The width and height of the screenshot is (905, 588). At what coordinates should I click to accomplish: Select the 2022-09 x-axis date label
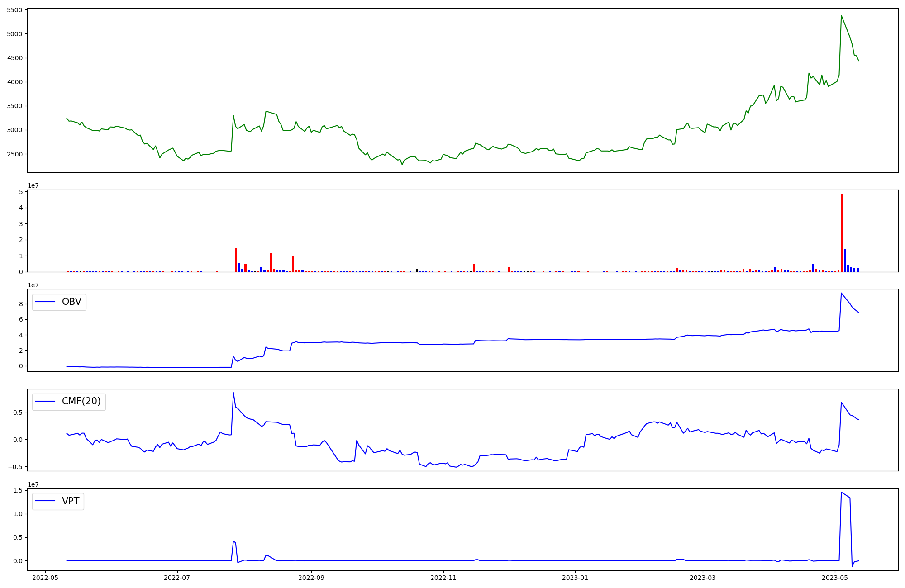311,577
